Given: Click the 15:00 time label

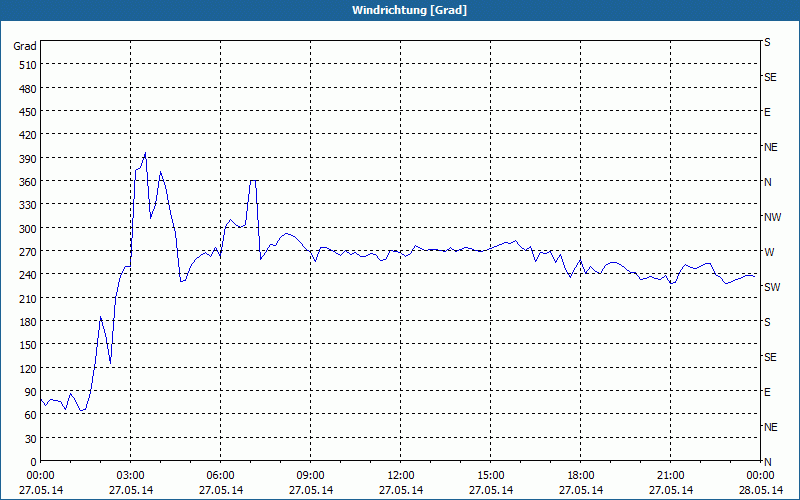Looking at the screenshot, I should (490, 476).
